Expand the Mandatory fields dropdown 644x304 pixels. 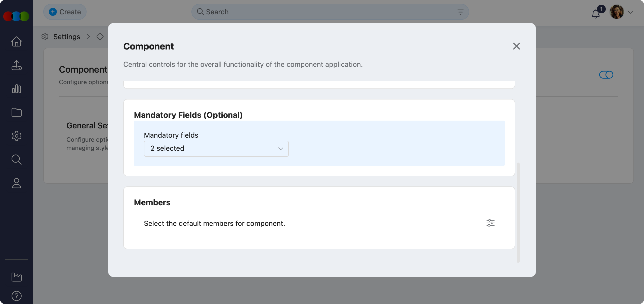pos(216,149)
